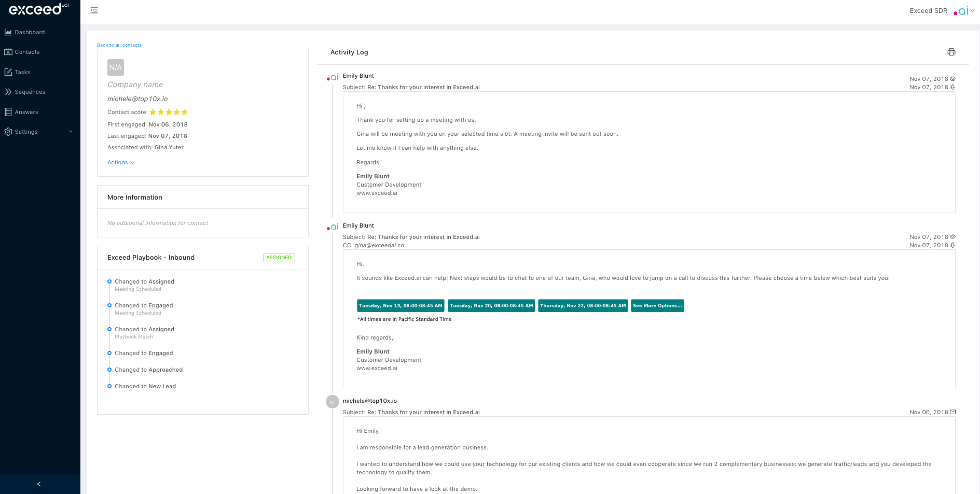Click the 'Activity Log' heading
980x494 pixels.
click(x=349, y=52)
